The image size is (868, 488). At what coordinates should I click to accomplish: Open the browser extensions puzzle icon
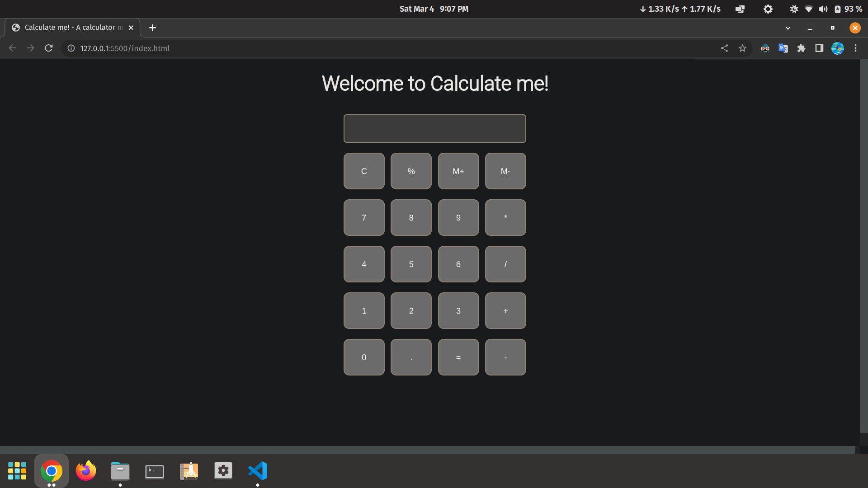pyautogui.click(x=802, y=48)
